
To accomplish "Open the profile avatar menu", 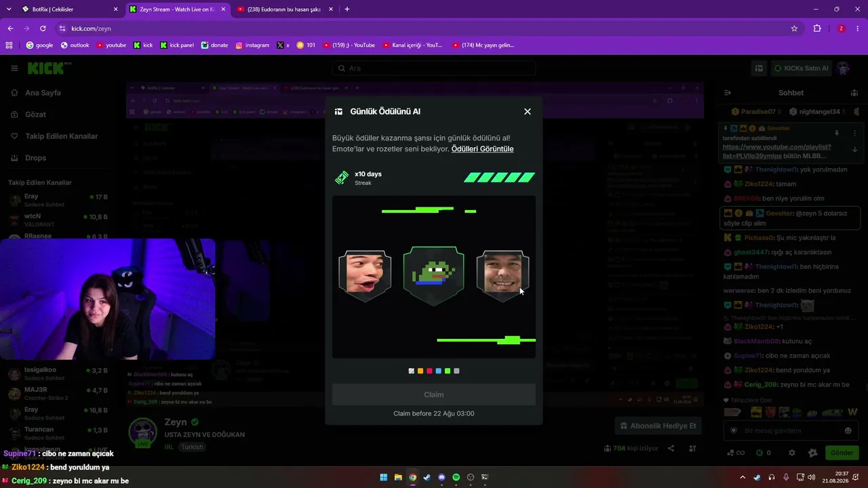I will [843, 68].
